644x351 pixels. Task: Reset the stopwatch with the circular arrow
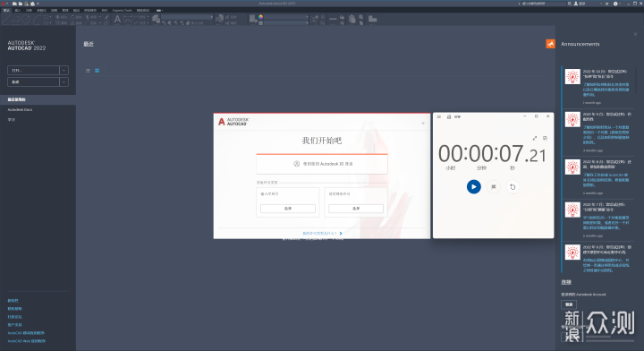[513, 187]
